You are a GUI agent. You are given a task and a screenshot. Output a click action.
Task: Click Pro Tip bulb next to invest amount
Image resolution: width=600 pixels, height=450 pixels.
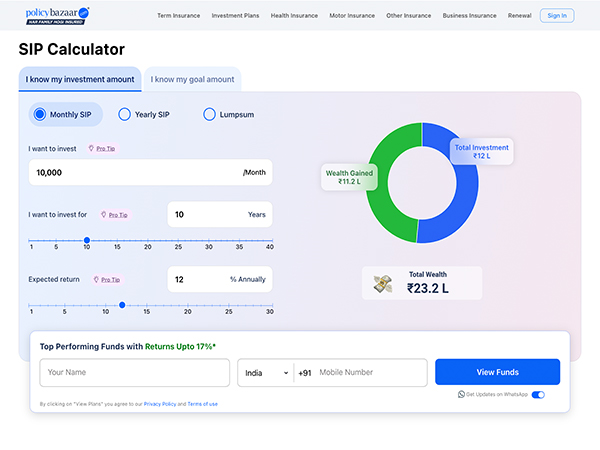[x=91, y=148]
